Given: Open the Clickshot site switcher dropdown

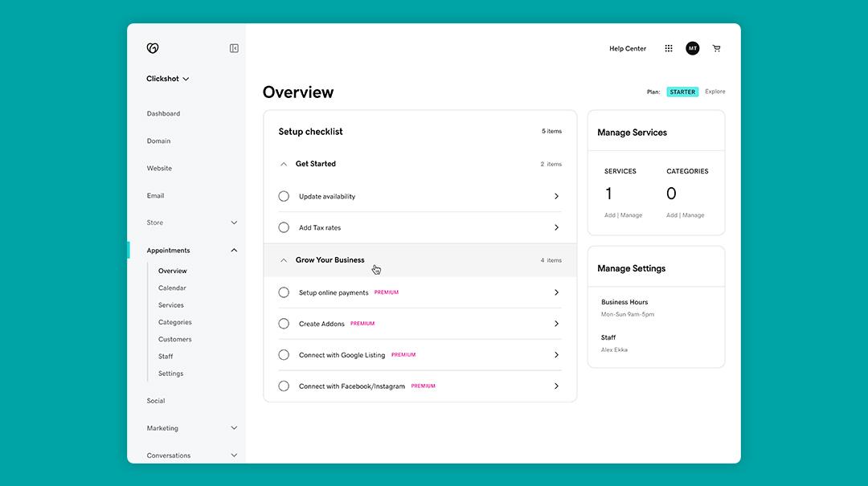Looking at the screenshot, I should pyautogui.click(x=166, y=78).
